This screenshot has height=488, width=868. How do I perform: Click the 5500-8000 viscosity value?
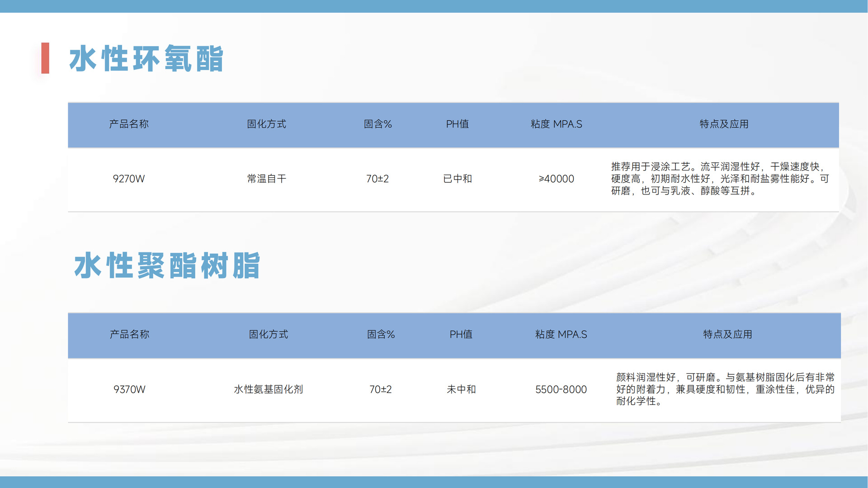561,389
